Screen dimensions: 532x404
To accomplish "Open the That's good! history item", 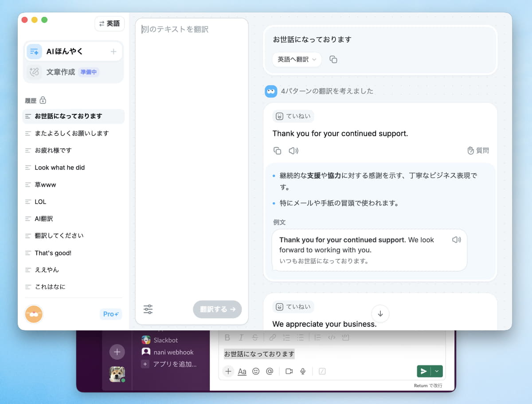I will [x=52, y=253].
